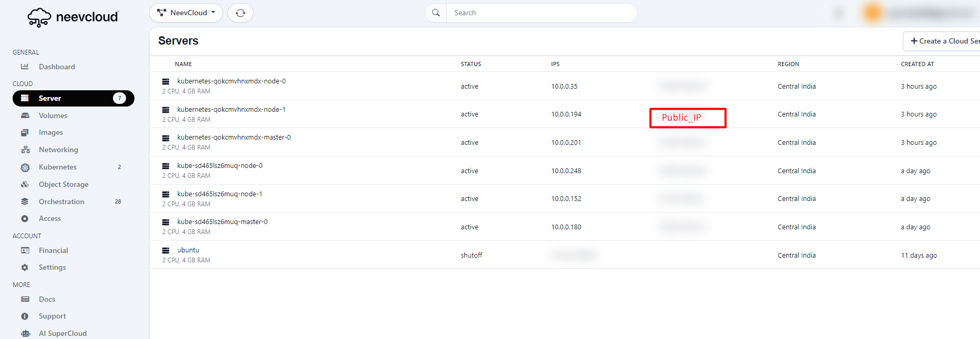Click the Networking icon in sidebar

25,150
